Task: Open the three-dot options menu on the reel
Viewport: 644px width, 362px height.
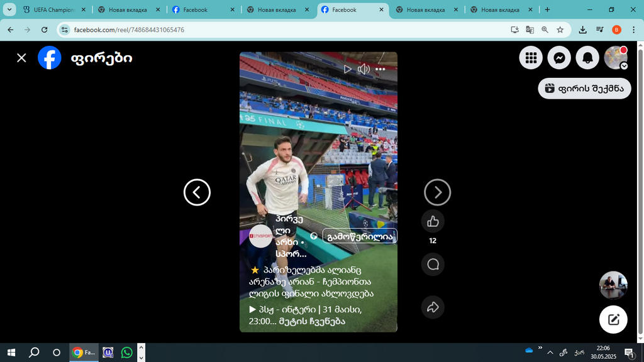Action: click(379, 69)
